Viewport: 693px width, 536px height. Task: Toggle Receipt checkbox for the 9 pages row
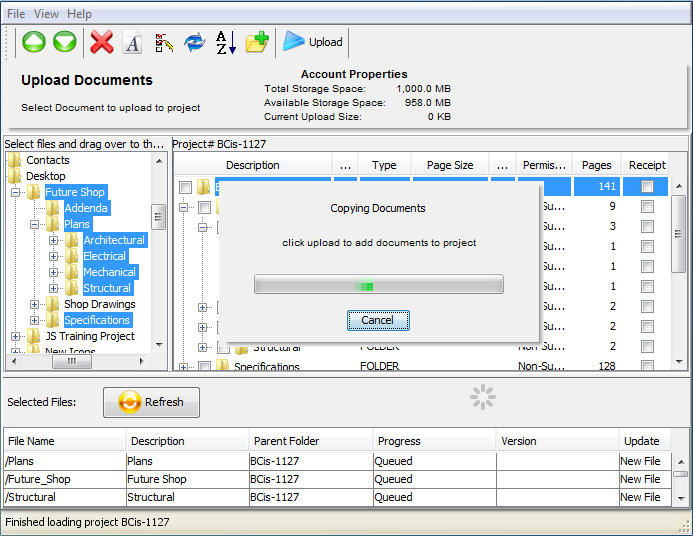coord(647,207)
